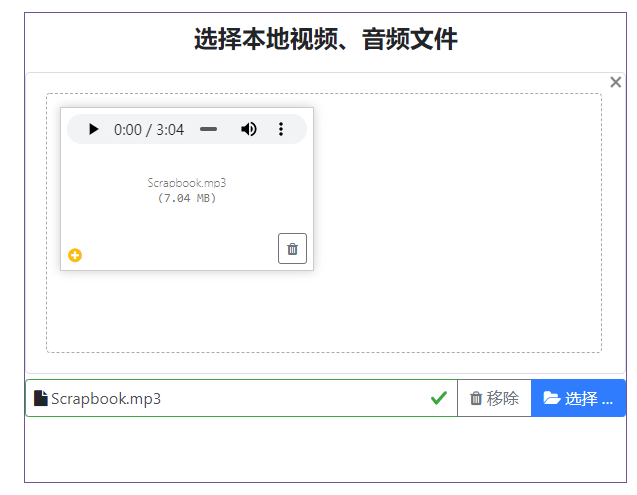This screenshot has width=637, height=495.
Task: Mute the audio player volume
Action: [x=249, y=129]
